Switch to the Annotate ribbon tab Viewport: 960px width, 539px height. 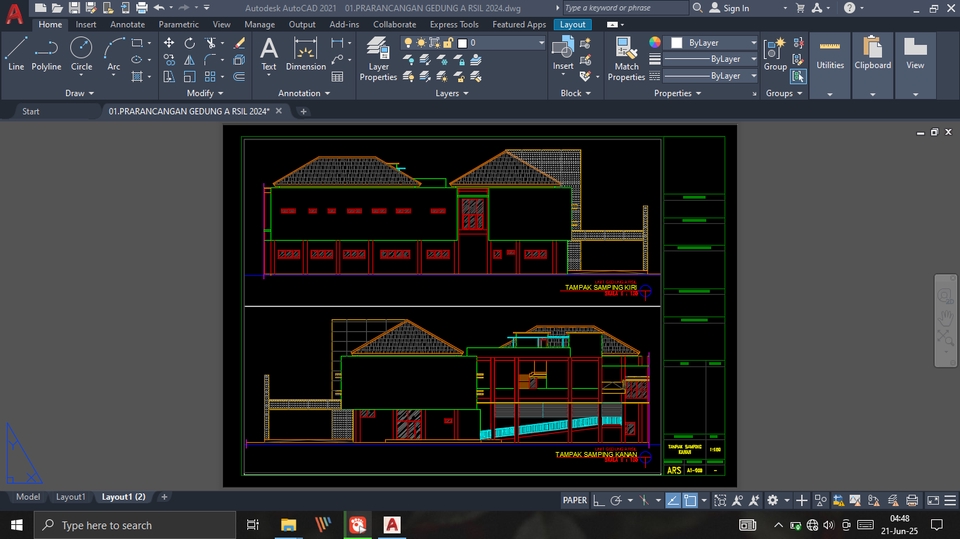(127, 24)
